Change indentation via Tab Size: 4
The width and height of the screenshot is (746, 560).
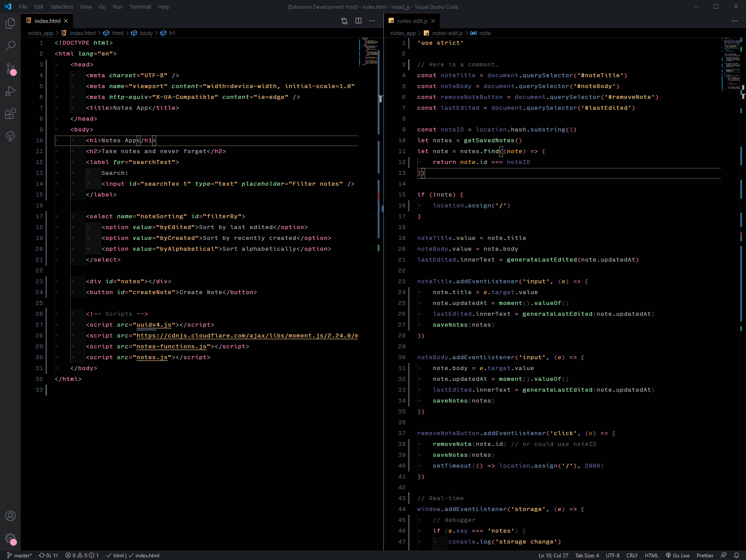(587, 555)
